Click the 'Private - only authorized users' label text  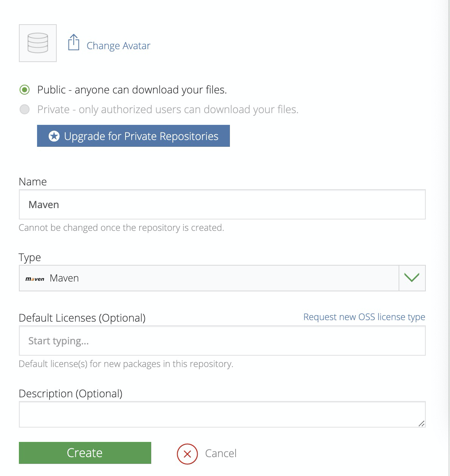(x=168, y=110)
